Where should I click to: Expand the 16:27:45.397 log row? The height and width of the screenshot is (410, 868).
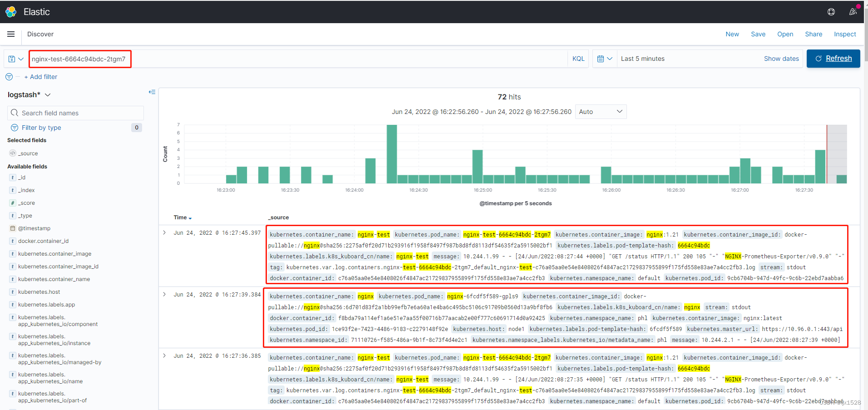tap(164, 232)
